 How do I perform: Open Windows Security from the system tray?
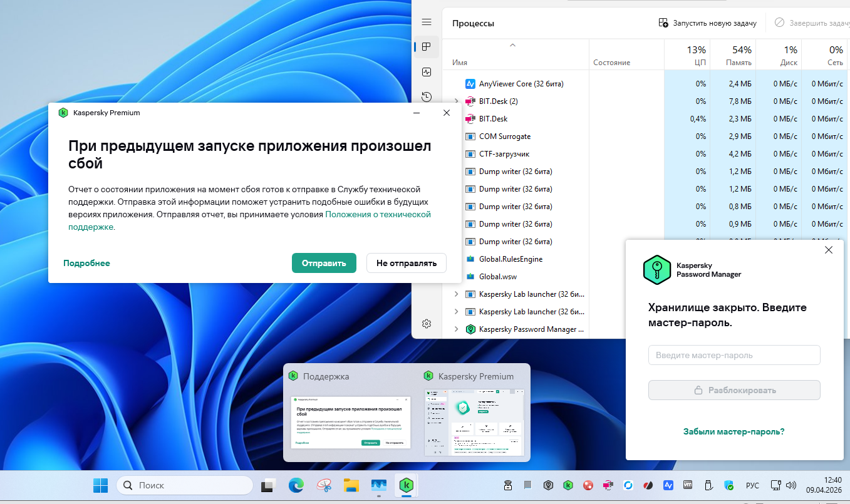729,485
